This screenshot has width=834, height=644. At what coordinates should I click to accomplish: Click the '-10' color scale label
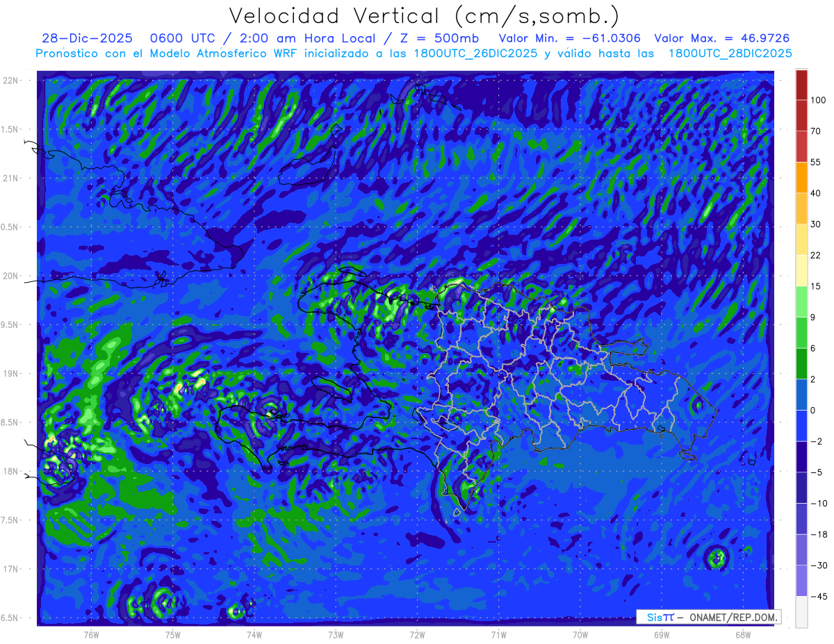(819, 503)
